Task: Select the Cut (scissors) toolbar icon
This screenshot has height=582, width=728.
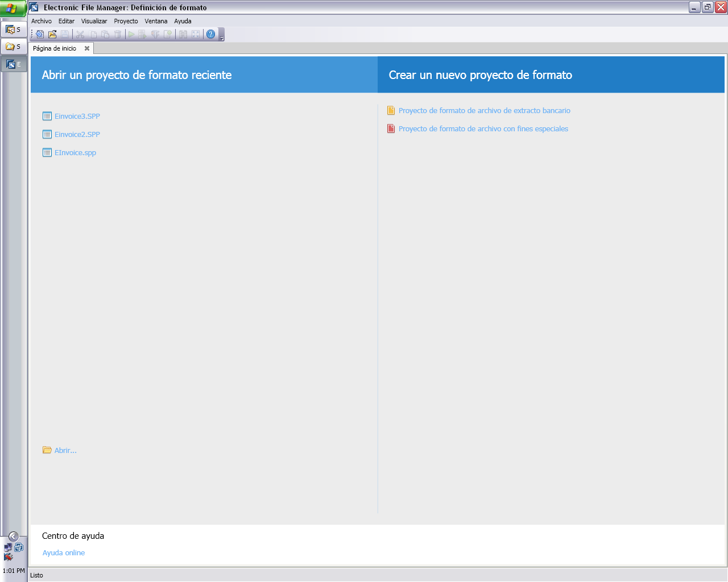Action: pyautogui.click(x=80, y=34)
